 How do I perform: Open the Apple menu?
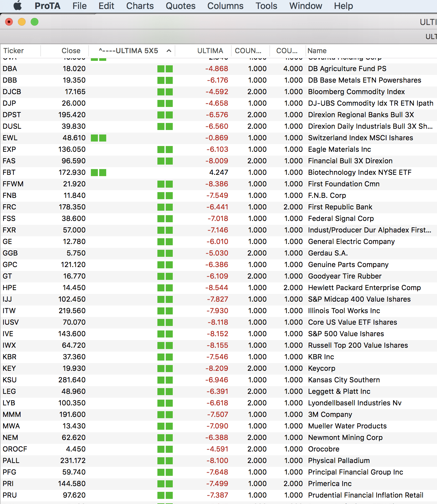click(x=18, y=6)
